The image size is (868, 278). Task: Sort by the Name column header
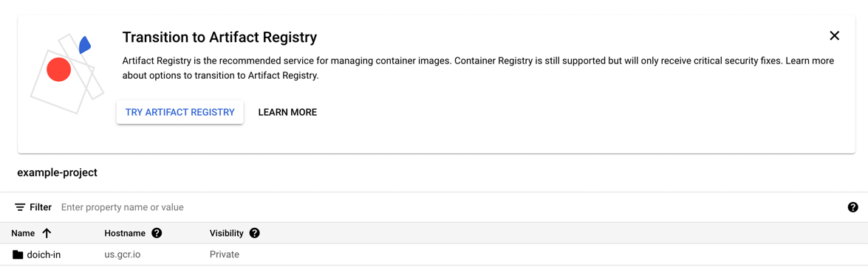[x=23, y=233]
